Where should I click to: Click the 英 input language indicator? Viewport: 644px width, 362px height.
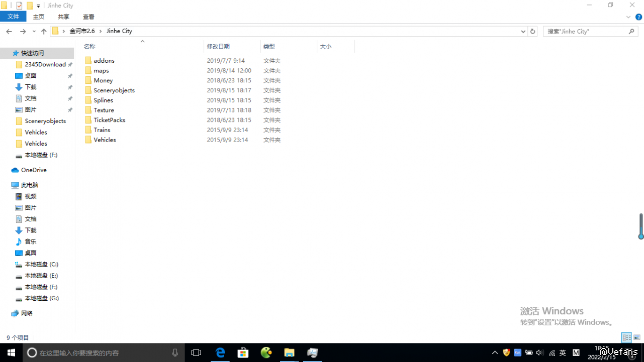(563, 353)
